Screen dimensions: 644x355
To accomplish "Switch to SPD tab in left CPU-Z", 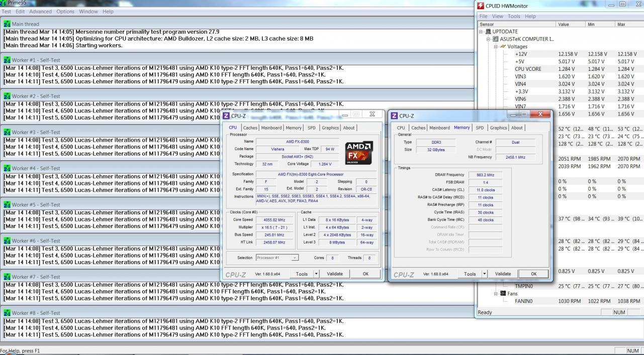I will click(312, 128).
